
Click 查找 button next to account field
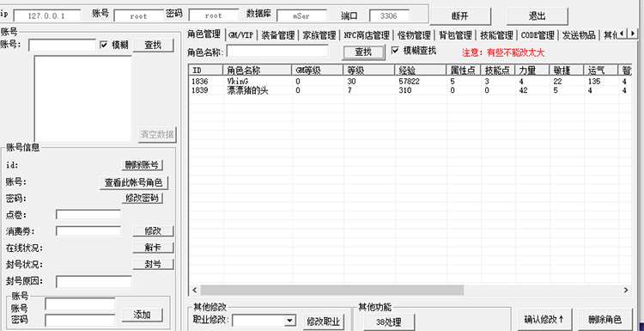coord(153,45)
